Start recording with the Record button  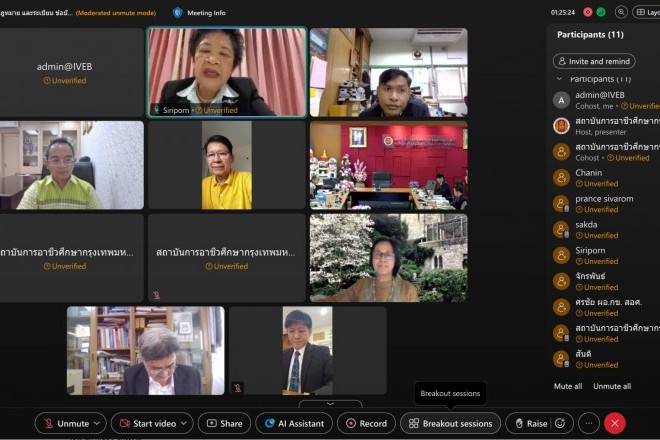point(366,423)
